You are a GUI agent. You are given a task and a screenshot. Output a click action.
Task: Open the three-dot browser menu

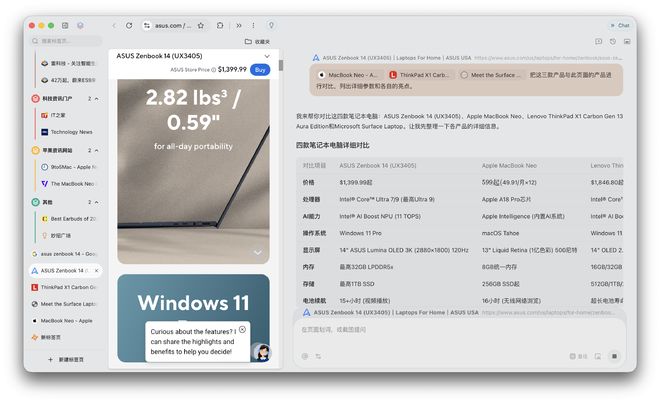[x=251, y=25]
